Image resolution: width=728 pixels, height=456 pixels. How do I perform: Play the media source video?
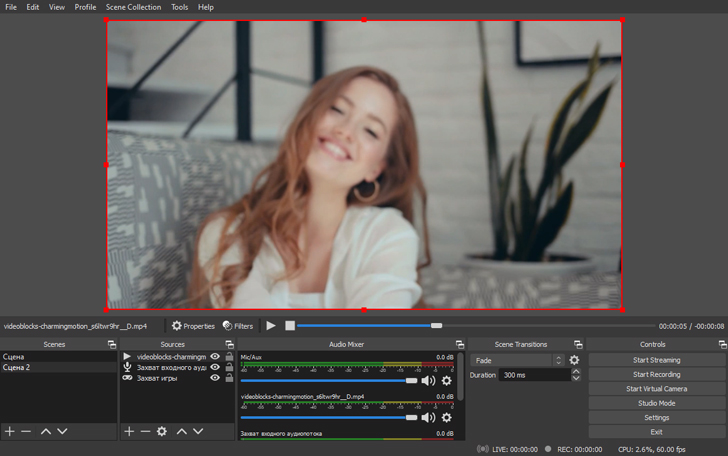271,326
